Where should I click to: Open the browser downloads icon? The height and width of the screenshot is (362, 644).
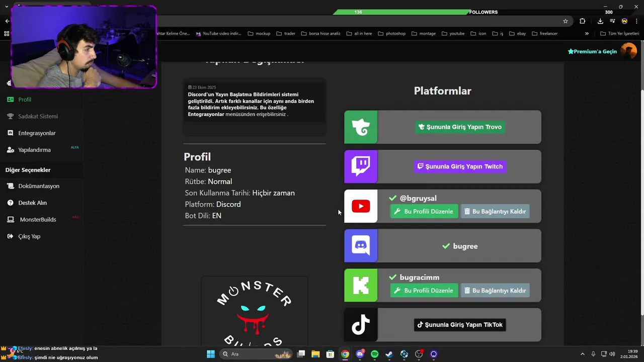600,21
